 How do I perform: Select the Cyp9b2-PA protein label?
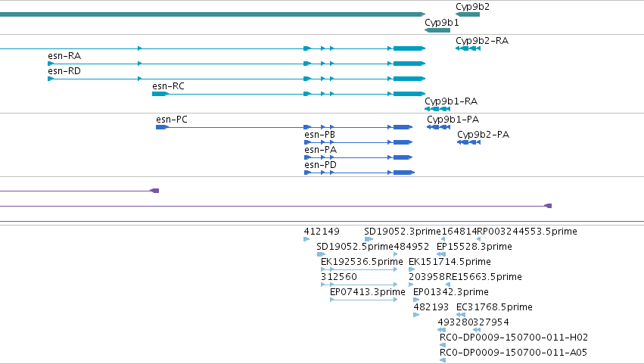tap(483, 135)
